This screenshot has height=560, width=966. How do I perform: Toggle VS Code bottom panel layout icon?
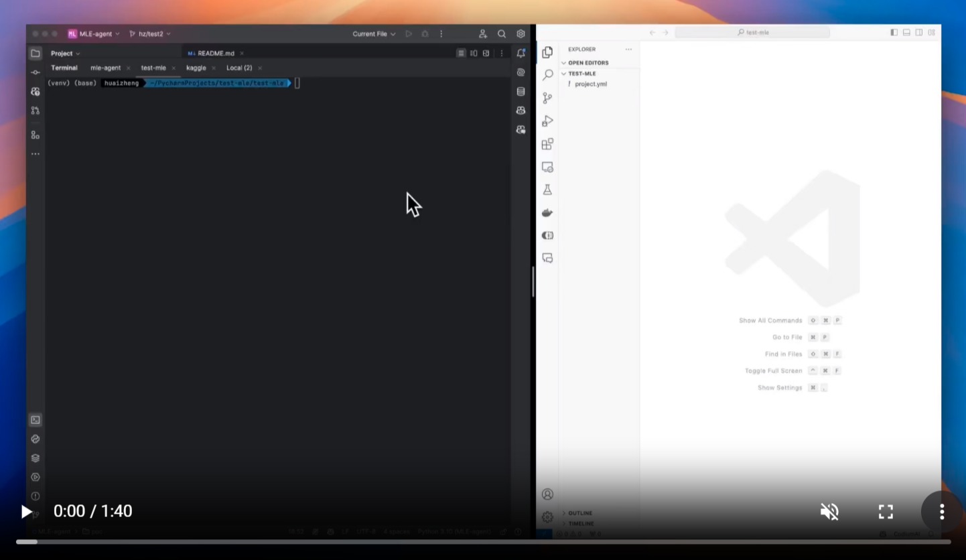pyautogui.click(x=906, y=32)
